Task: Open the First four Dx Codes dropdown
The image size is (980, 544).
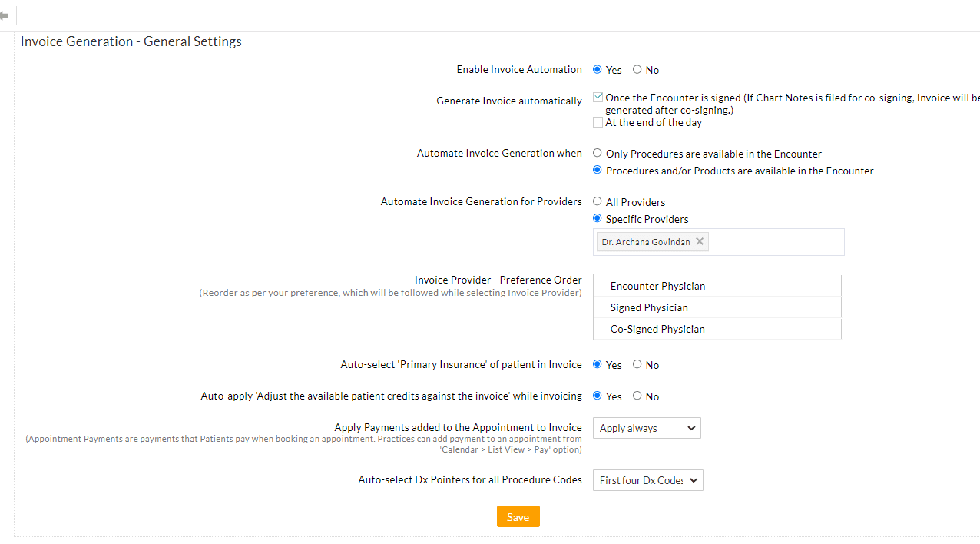Action: (x=647, y=480)
